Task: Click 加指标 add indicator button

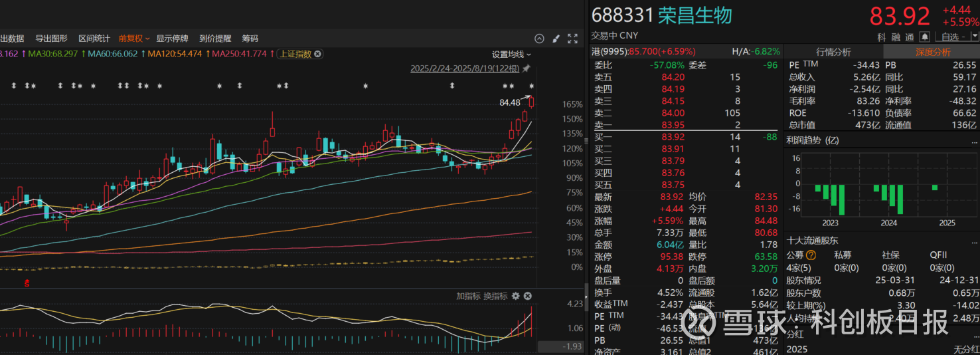Action: point(467,296)
